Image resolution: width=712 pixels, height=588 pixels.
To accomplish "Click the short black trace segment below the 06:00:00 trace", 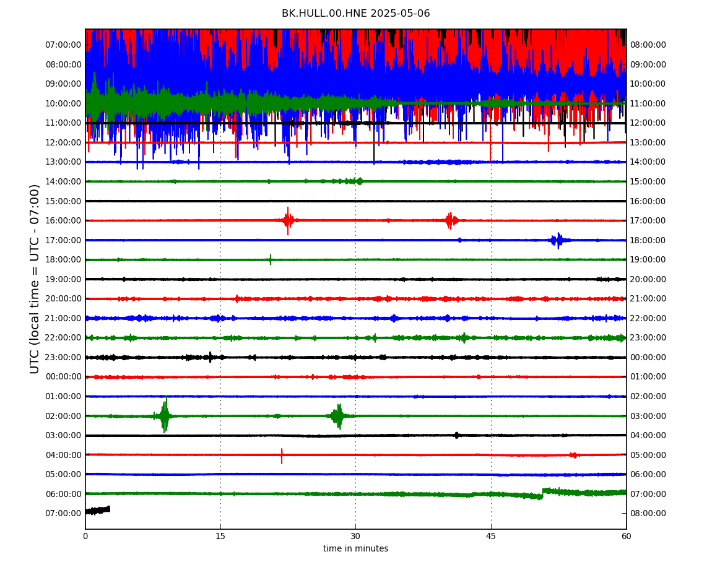I will point(98,510).
